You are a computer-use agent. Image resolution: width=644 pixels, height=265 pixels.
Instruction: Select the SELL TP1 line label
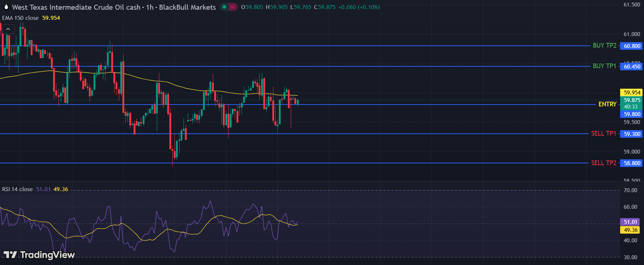coord(604,133)
